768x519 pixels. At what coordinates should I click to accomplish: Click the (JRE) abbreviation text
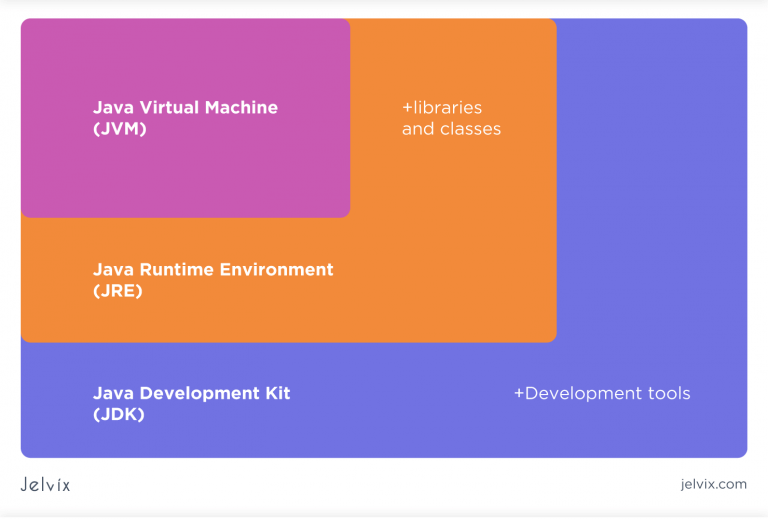pyautogui.click(x=118, y=291)
